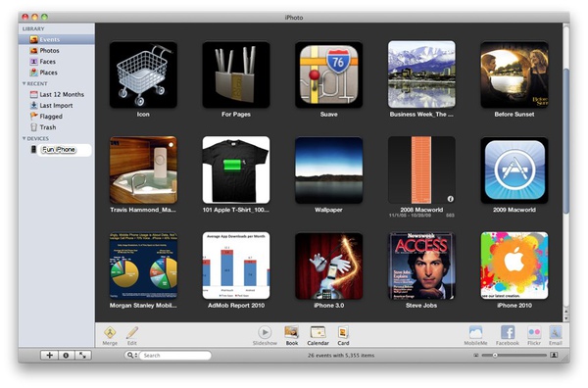
Task: Click the vertical scrollbar thumb
Action: point(566,142)
